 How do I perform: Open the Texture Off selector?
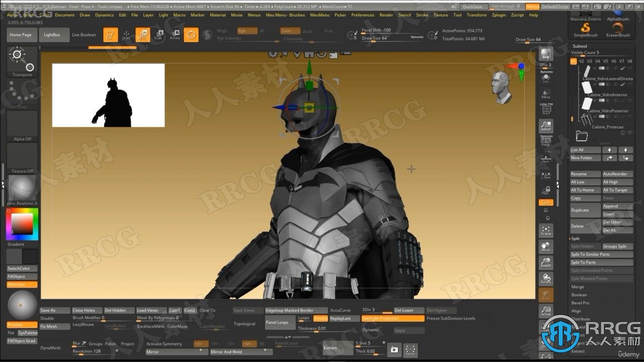point(22,158)
